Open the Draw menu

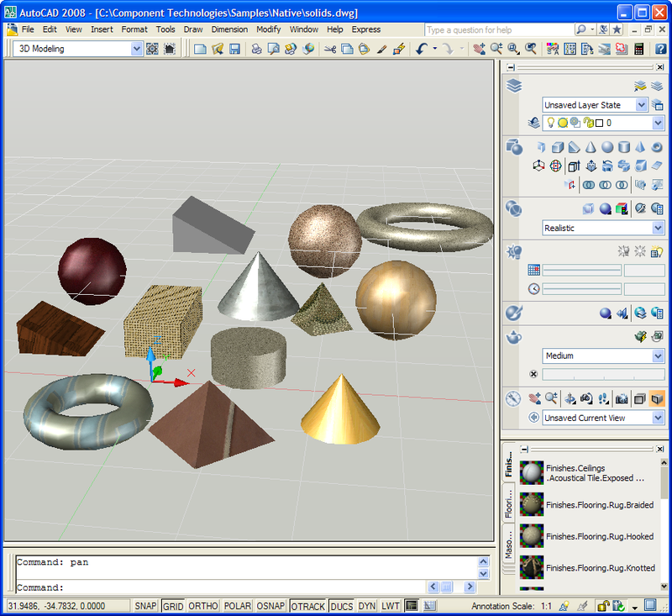(193, 29)
